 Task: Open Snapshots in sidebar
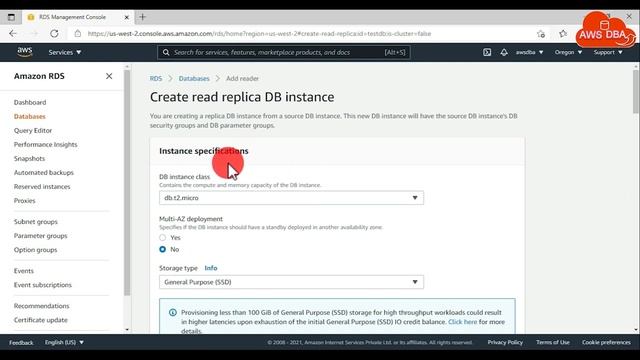pos(29,158)
